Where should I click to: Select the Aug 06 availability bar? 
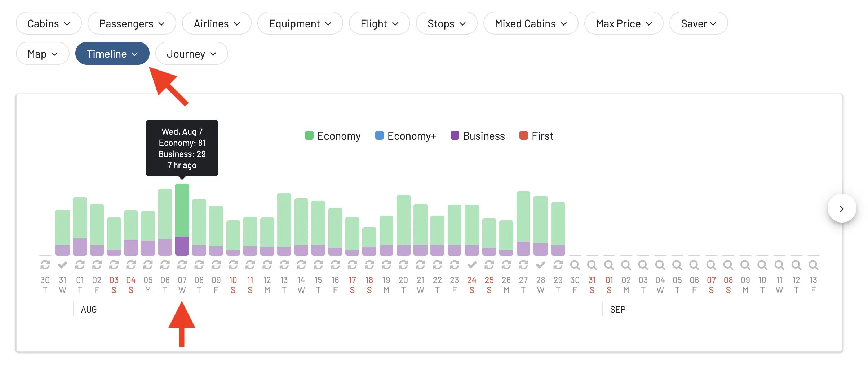click(x=165, y=222)
